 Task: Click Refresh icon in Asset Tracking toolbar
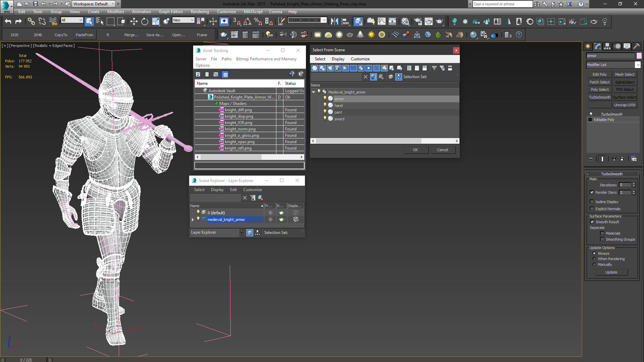198,74
